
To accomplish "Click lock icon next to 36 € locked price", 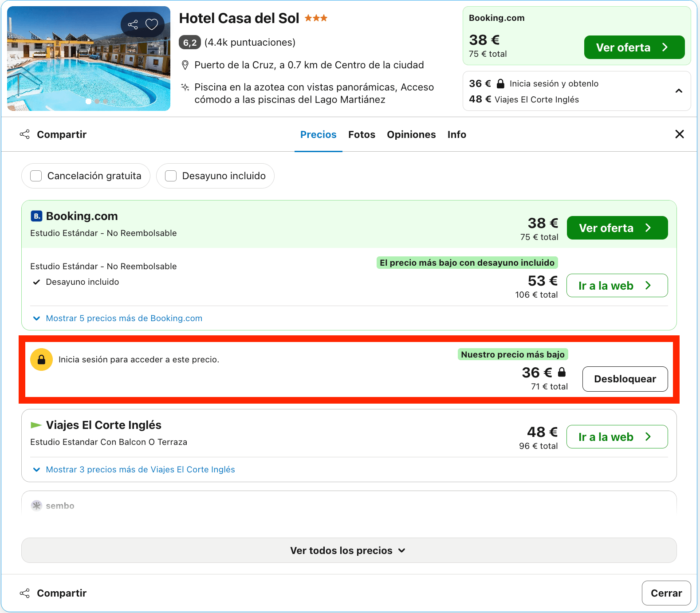I will pyautogui.click(x=562, y=372).
